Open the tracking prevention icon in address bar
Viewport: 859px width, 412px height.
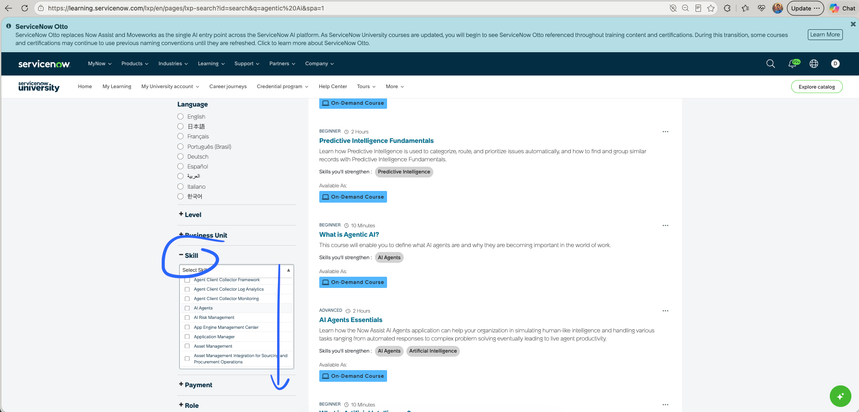(x=673, y=8)
